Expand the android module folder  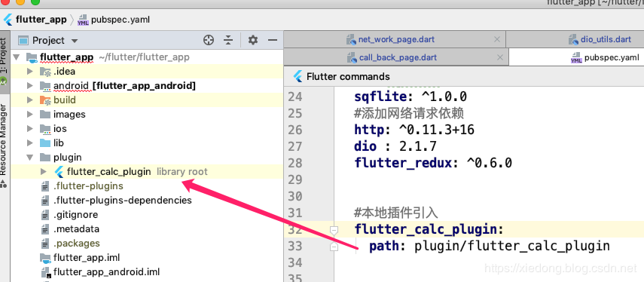(x=29, y=85)
